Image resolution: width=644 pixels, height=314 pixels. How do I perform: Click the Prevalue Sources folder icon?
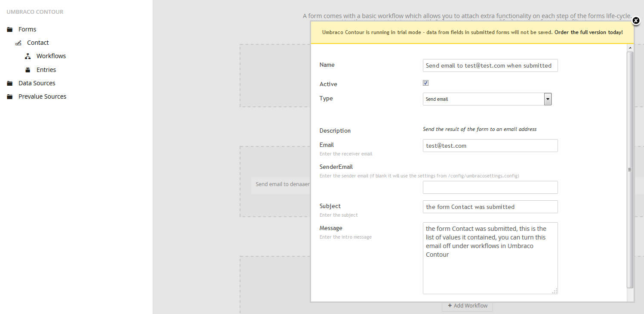(10, 97)
